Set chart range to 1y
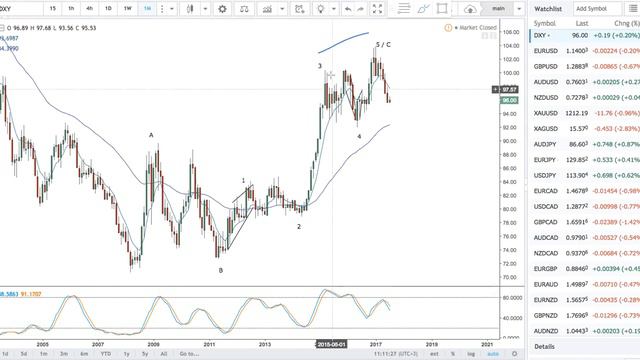Screen dimensions: 640x360 tap(127, 354)
